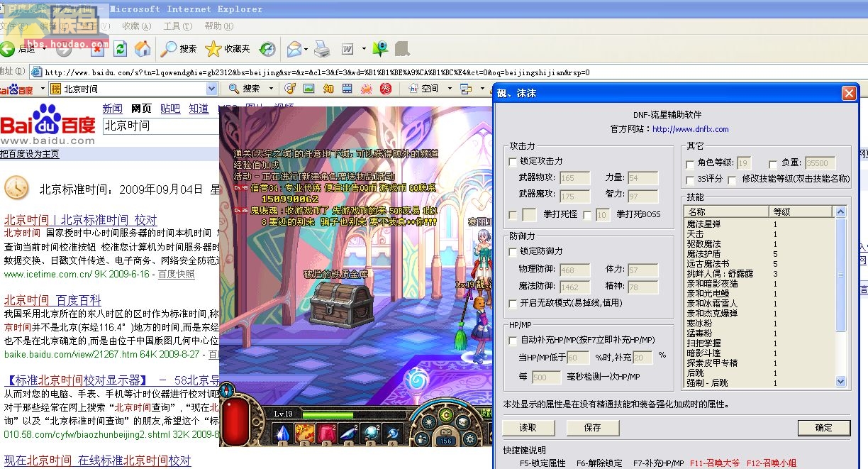Check the 负重 checkbox
Viewport: 868px width, 469px height.
point(773,164)
